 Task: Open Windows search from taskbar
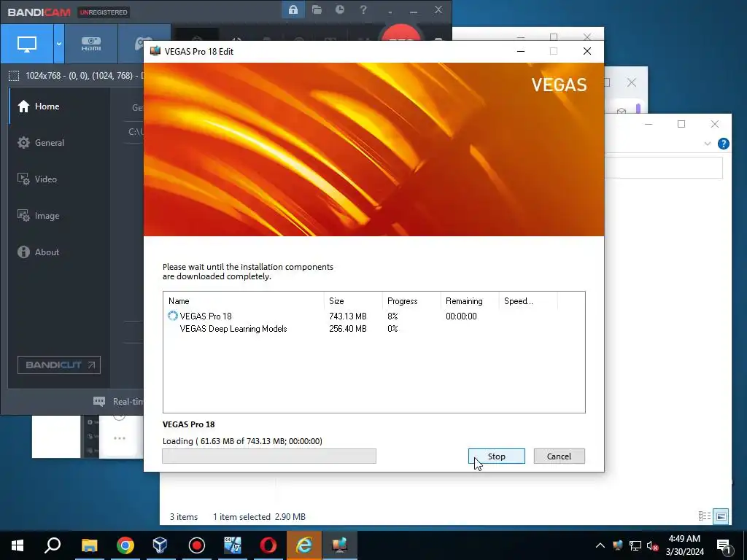click(x=53, y=545)
